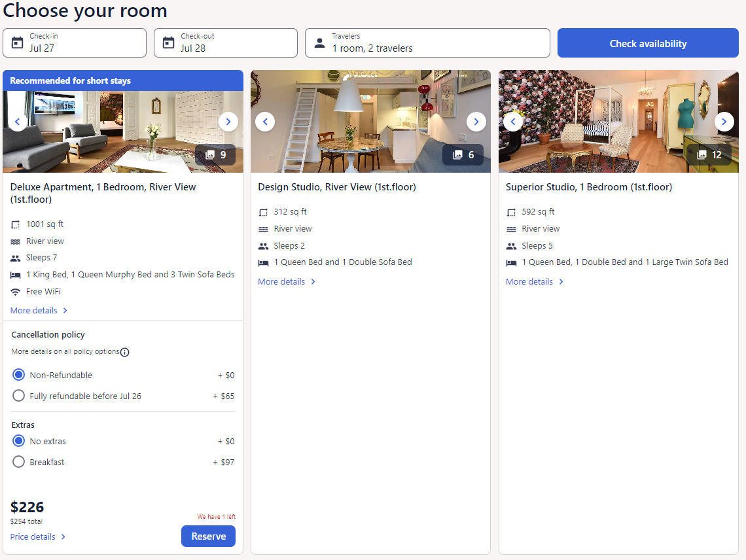Click the travelers person icon

click(x=320, y=43)
